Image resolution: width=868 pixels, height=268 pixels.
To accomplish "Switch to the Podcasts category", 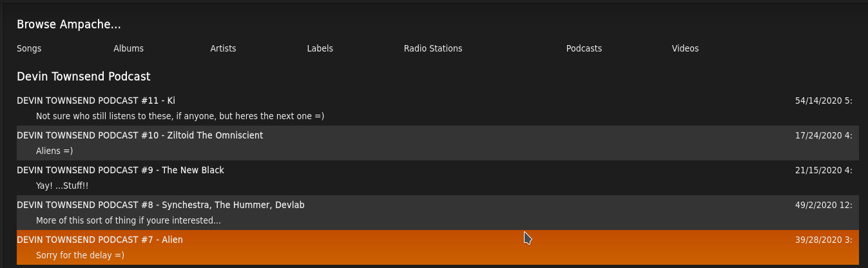I will (584, 48).
